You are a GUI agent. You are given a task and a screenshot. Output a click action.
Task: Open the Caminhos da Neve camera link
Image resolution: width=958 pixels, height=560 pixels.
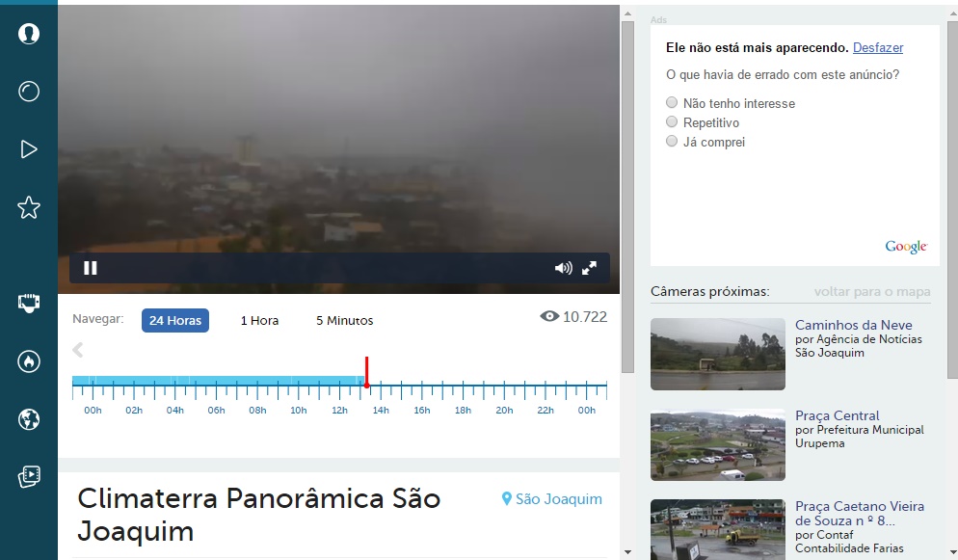click(854, 325)
